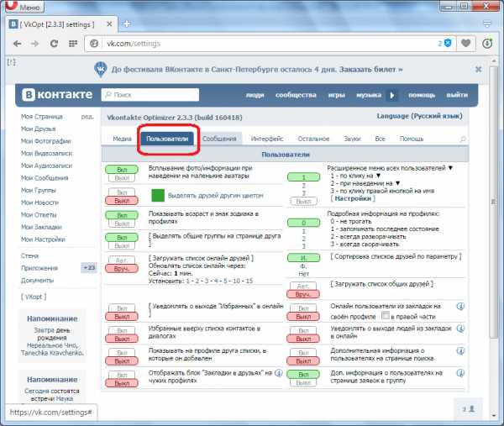This screenshot has width=504, height=426.
Task: Click the +23 Приложения counter
Action: tap(89, 268)
